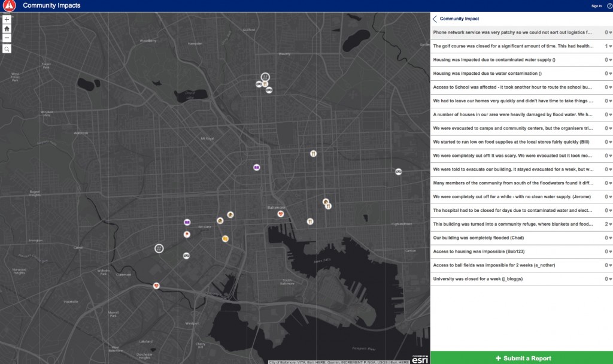Open the Community Impact panel heading
This screenshot has width=613, height=364.
pos(459,19)
